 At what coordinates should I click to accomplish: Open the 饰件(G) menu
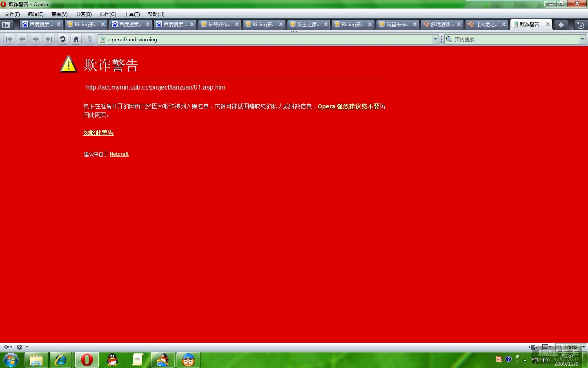click(108, 14)
